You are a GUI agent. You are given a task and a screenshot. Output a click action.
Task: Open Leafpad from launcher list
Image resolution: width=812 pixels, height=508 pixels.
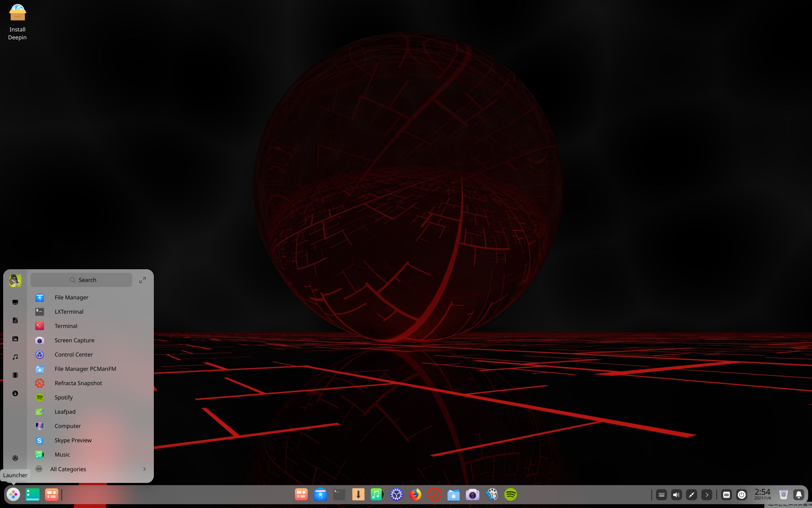coord(90,411)
